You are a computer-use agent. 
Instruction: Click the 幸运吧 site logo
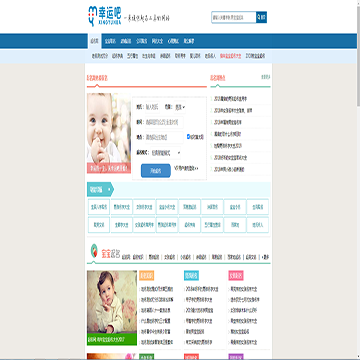click(104, 16)
